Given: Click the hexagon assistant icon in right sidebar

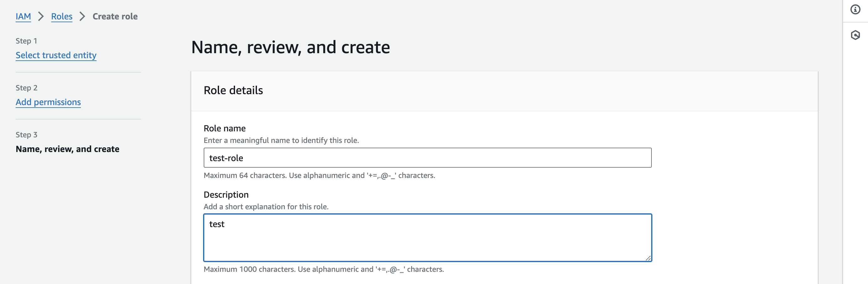Looking at the screenshot, I should [x=855, y=35].
